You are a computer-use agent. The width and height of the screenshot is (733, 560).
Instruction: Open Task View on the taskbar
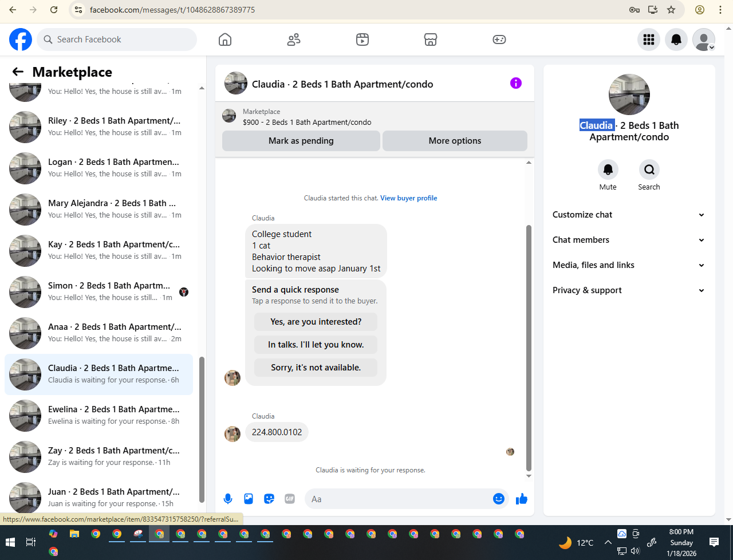pyautogui.click(x=31, y=542)
